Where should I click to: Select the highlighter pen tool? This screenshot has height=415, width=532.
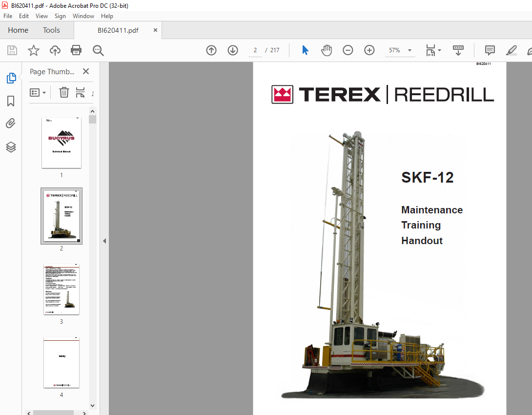(x=511, y=51)
